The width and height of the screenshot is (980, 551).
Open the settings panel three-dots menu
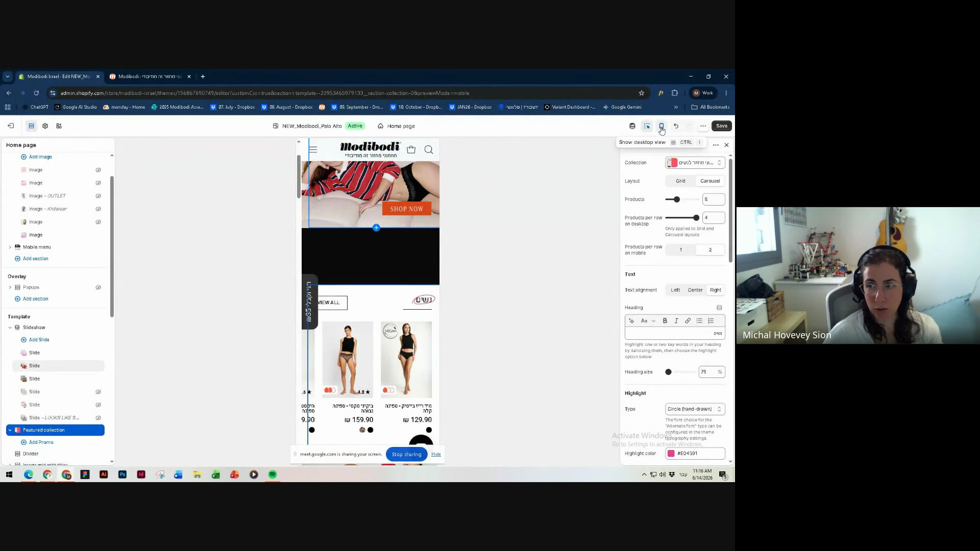pos(716,145)
